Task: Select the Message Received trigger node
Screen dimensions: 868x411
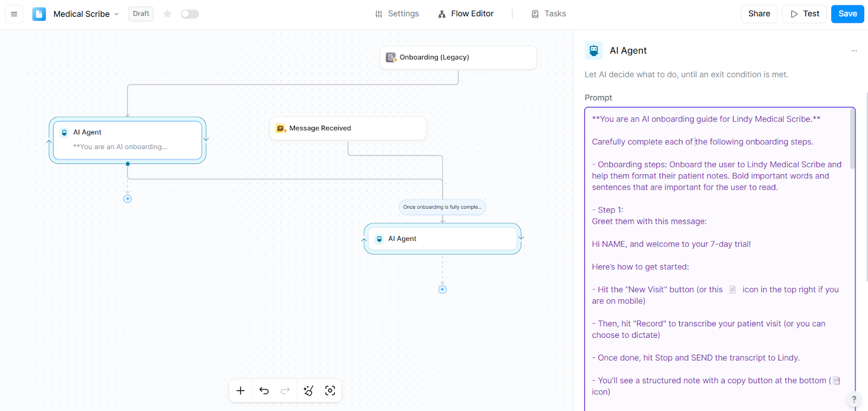Action: (x=348, y=129)
